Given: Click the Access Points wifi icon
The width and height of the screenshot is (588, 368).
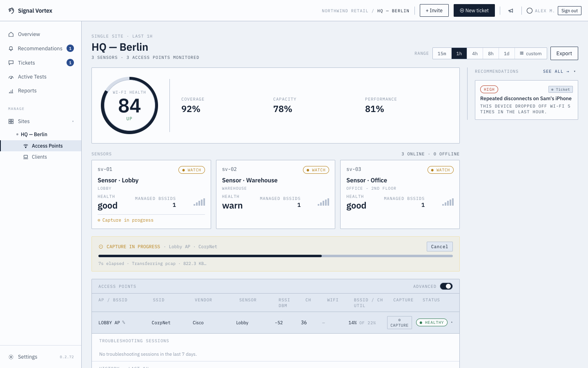Looking at the screenshot, I should coord(26,146).
